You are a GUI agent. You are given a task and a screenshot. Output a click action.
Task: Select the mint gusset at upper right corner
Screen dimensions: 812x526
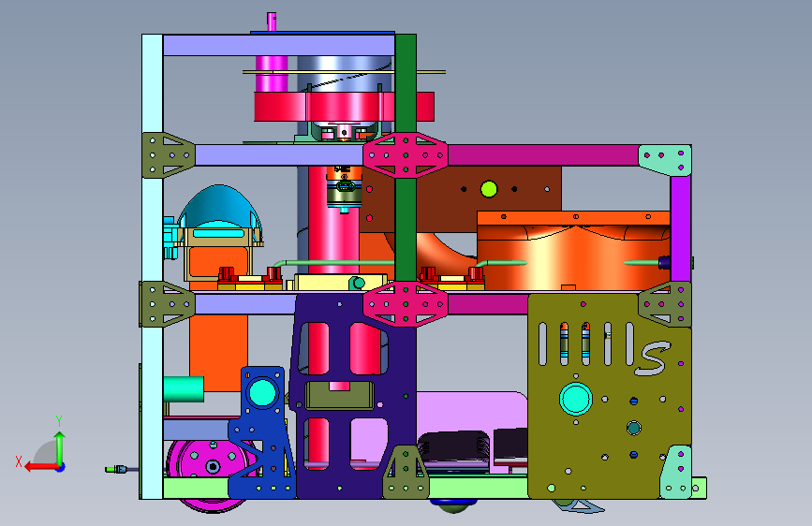pyautogui.click(x=665, y=160)
